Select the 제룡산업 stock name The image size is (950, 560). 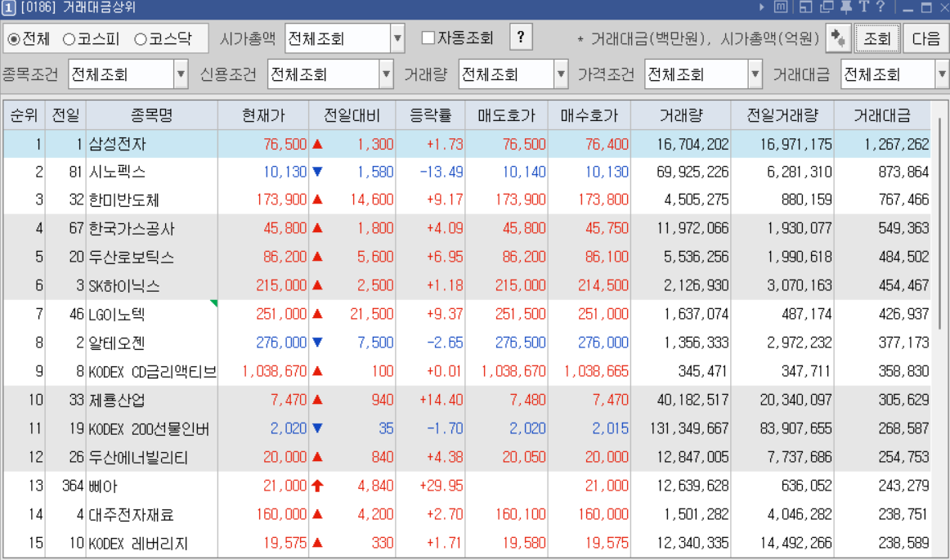coord(118,400)
